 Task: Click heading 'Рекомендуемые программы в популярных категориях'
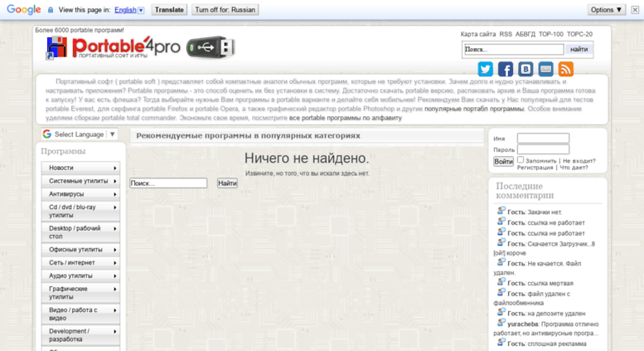[248, 135]
